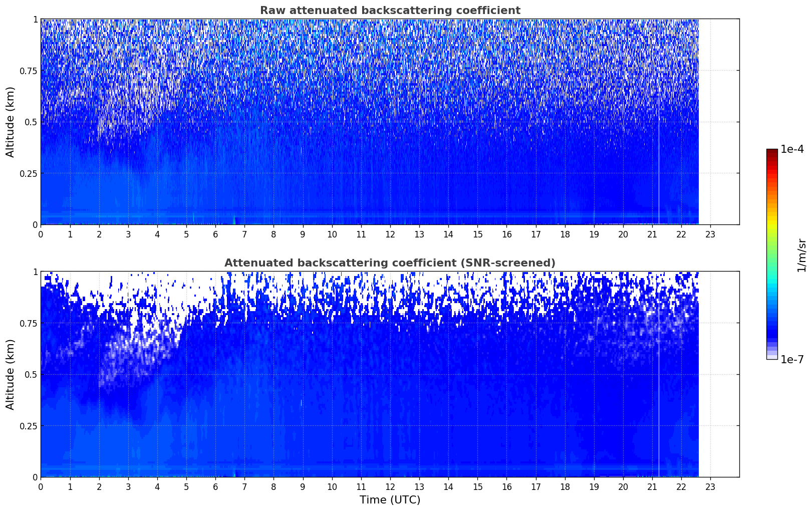Image resolution: width=812 pixels, height=511 pixels.
Task: Click altitude tick '0.5' on the SNR-screened plot
Action: pos(31,374)
